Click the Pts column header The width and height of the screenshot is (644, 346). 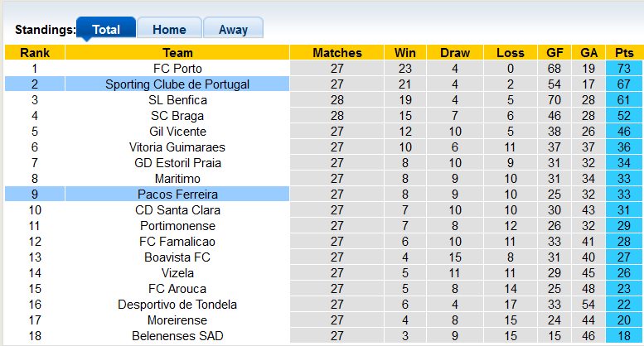pyautogui.click(x=624, y=53)
